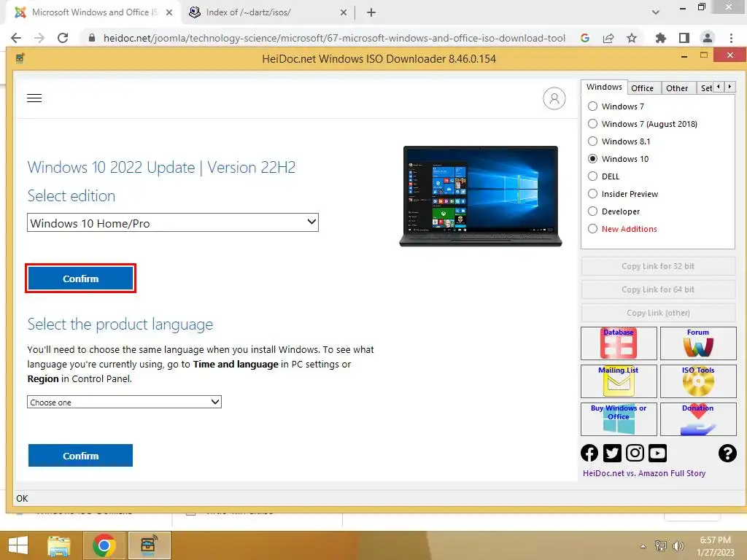This screenshot has width=747, height=560.
Task: Select the DELL radio button
Action: pyautogui.click(x=592, y=176)
